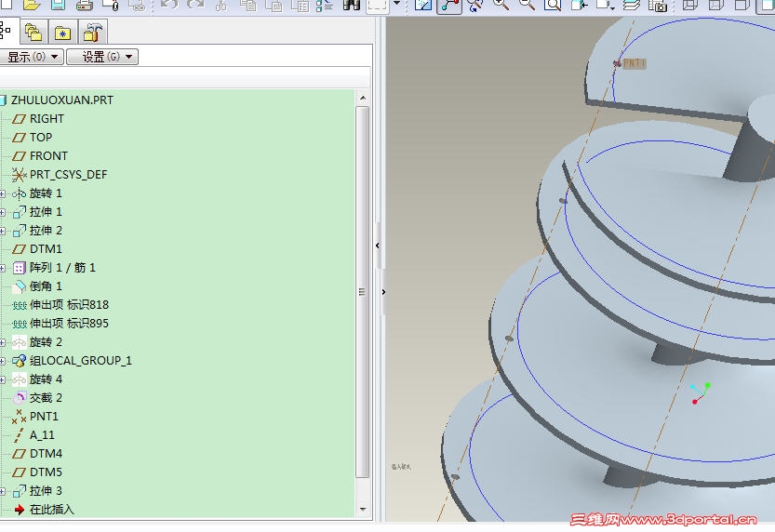
Task: Select the RIGHT datum plane
Action: 47,119
